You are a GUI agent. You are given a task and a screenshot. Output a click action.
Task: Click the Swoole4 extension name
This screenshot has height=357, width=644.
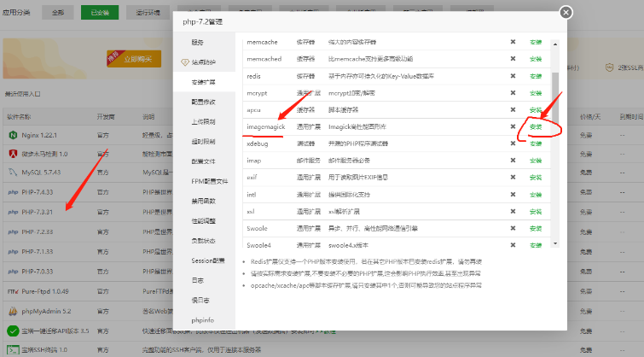(258, 245)
